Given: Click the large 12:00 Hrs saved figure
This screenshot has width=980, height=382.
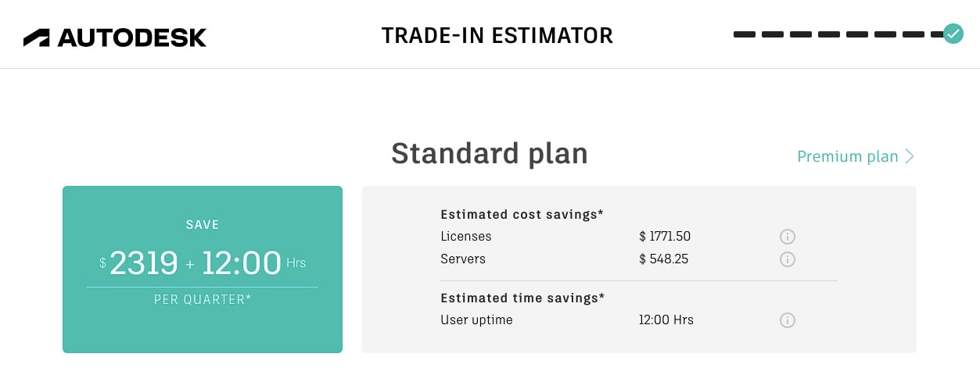Looking at the screenshot, I should 242,263.
